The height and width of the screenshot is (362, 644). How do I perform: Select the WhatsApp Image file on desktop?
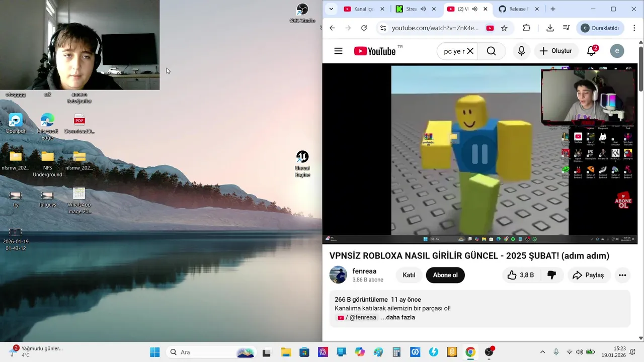coord(79,201)
